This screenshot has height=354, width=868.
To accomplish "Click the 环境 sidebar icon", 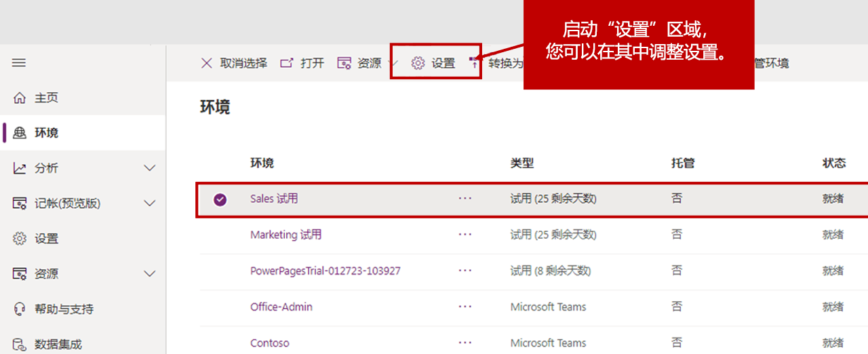I will 20,133.
